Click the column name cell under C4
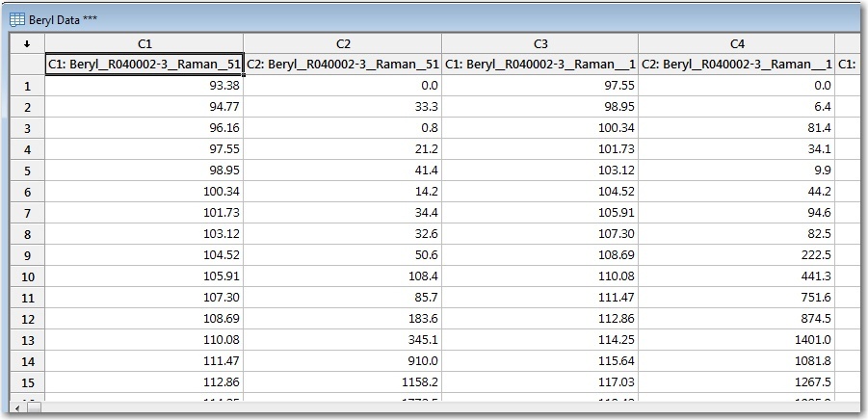 pyautogui.click(x=737, y=65)
